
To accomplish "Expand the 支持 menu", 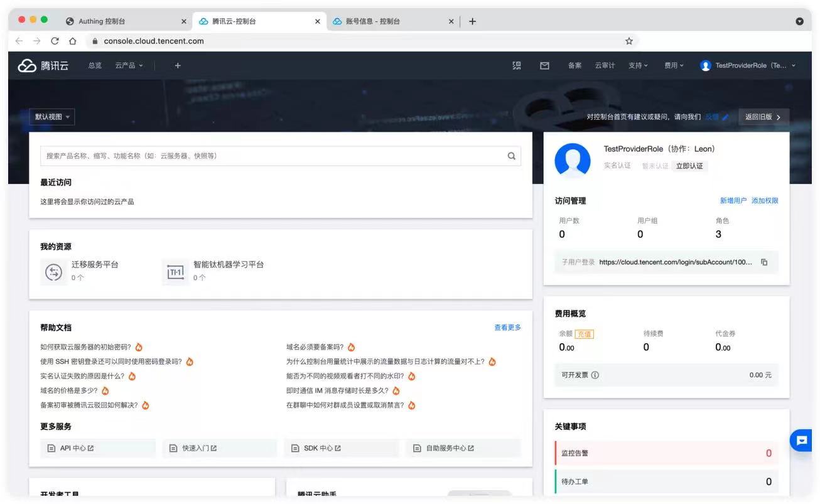I will pos(638,65).
